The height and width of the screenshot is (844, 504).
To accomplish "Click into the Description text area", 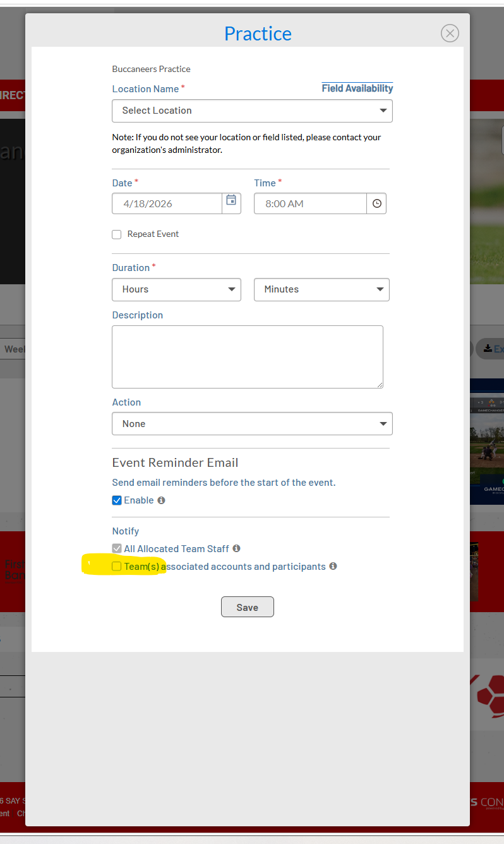I will [x=247, y=357].
